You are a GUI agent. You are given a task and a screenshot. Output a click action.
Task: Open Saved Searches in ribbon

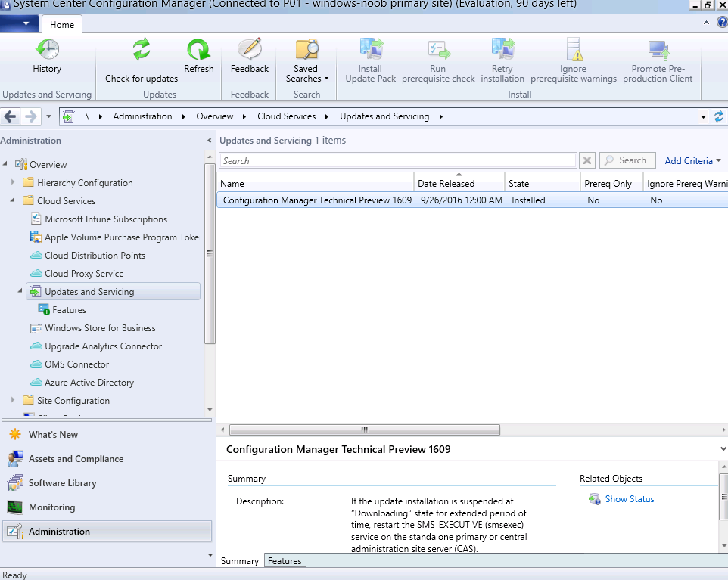(x=306, y=60)
